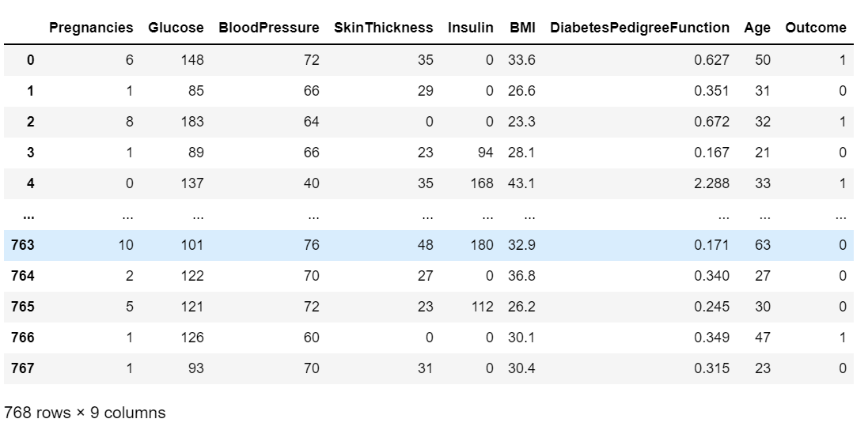Click the Pregnancies column header
The image size is (868, 434).
[91, 28]
